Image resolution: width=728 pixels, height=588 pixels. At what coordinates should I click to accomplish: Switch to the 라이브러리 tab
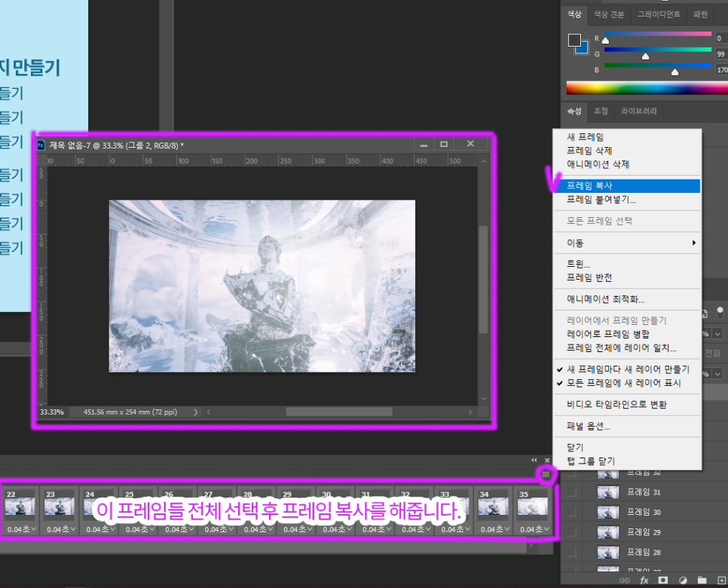click(x=639, y=111)
